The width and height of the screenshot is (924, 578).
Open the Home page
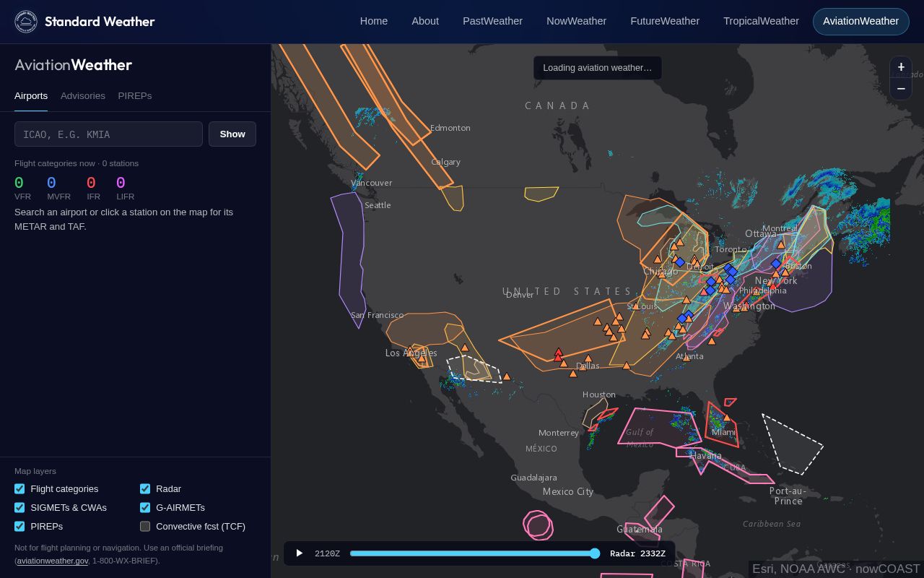click(374, 21)
